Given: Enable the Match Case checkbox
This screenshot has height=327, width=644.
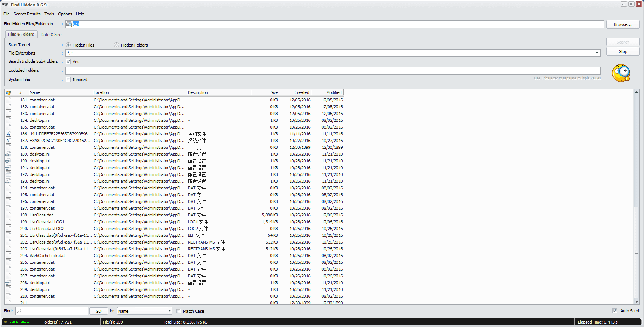Looking at the screenshot, I should pos(179,311).
